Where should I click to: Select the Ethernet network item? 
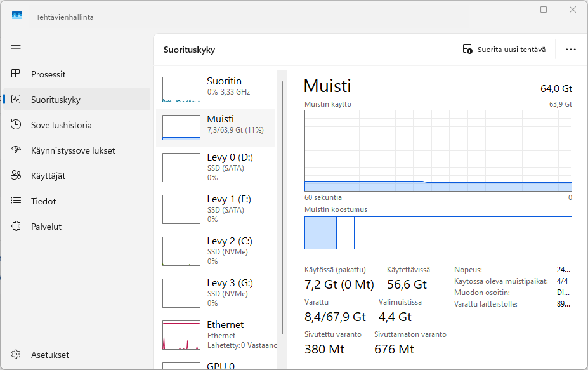tap(215, 334)
